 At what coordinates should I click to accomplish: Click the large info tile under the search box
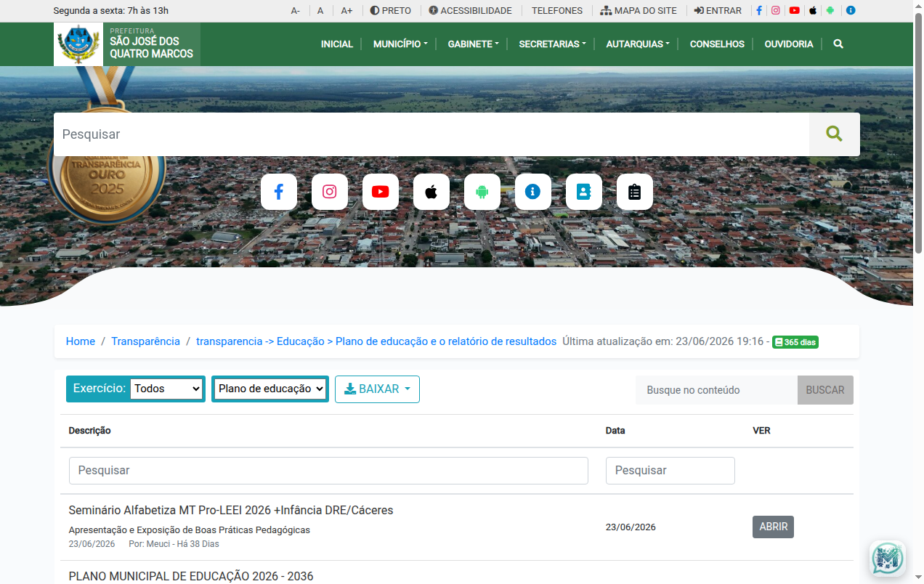click(533, 192)
